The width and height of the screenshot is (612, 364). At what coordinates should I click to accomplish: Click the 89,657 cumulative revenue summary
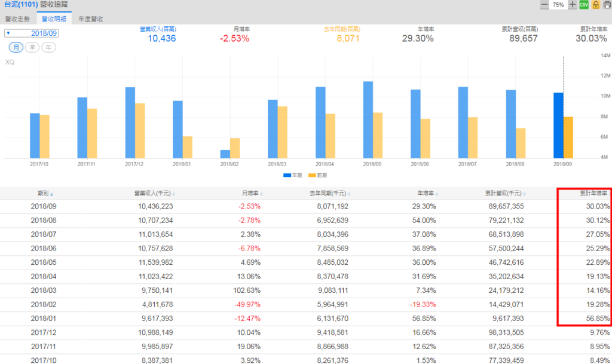pyautogui.click(x=524, y=38)
